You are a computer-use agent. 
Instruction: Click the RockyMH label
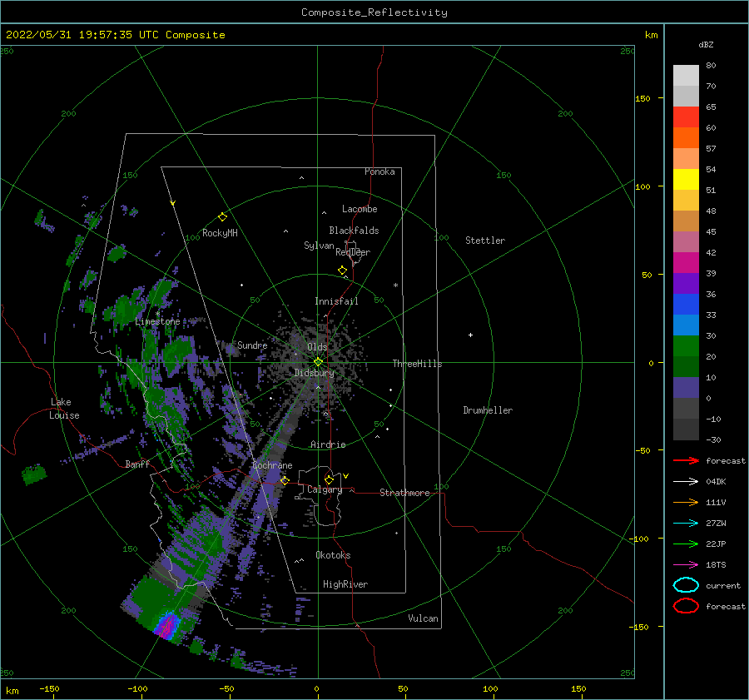click(220, 233)
